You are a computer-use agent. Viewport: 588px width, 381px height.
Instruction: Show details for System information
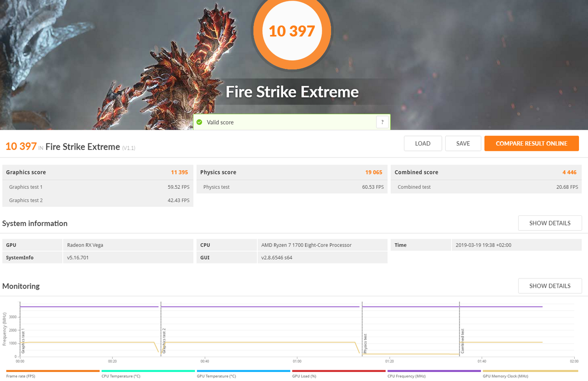coord(550,223)
